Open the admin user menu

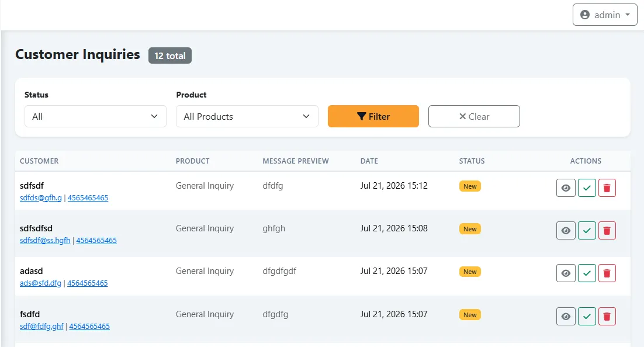pyautogui.click(x=605, y=15)
